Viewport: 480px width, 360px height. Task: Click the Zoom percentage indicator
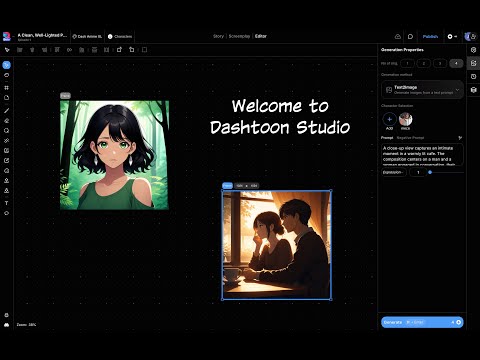tap(26, 324)
